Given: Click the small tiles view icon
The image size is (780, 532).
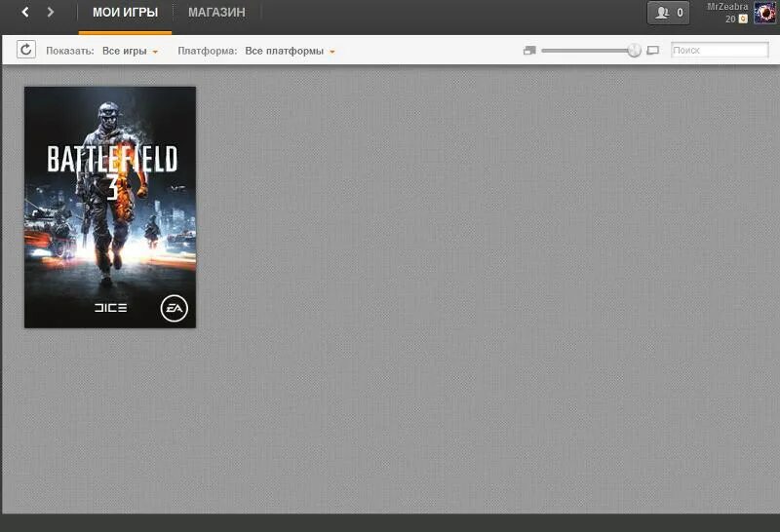Looking at the screenshot, I should click(529, 51).
